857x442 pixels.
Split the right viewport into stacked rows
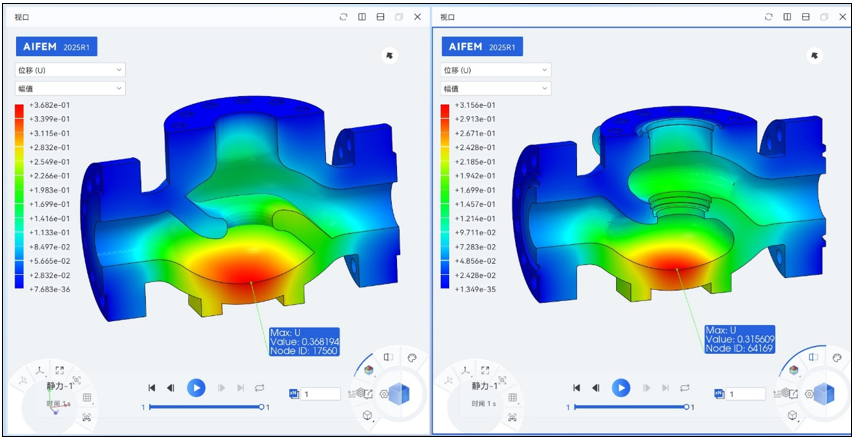click(805, 17)
